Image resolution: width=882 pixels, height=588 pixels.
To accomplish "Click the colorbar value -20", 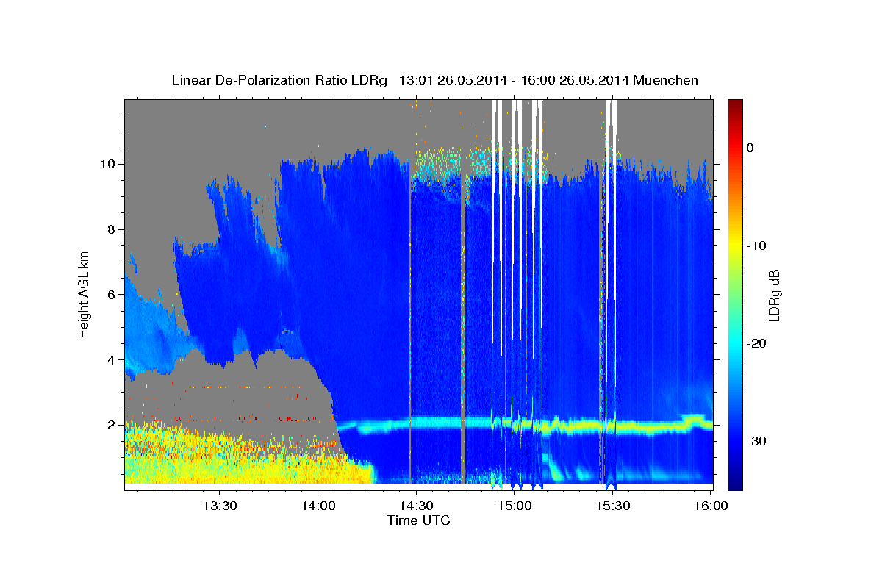I will click(x=757, y=343).
